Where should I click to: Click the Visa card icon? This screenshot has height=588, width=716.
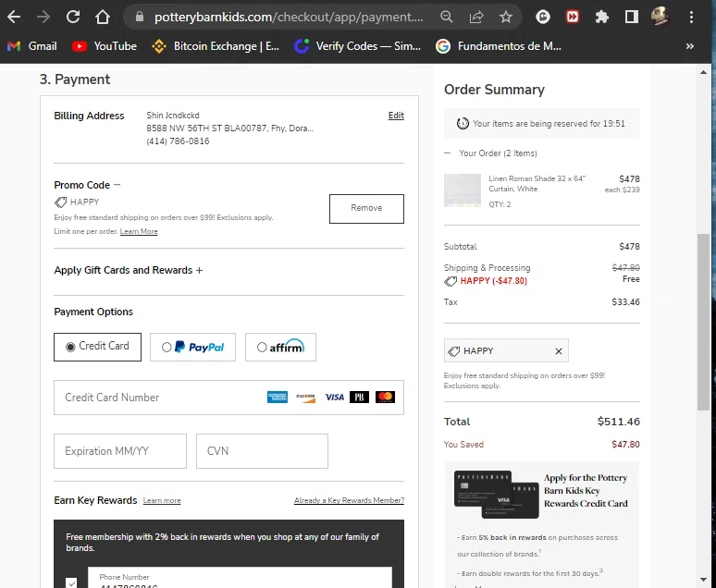point(334,398)
